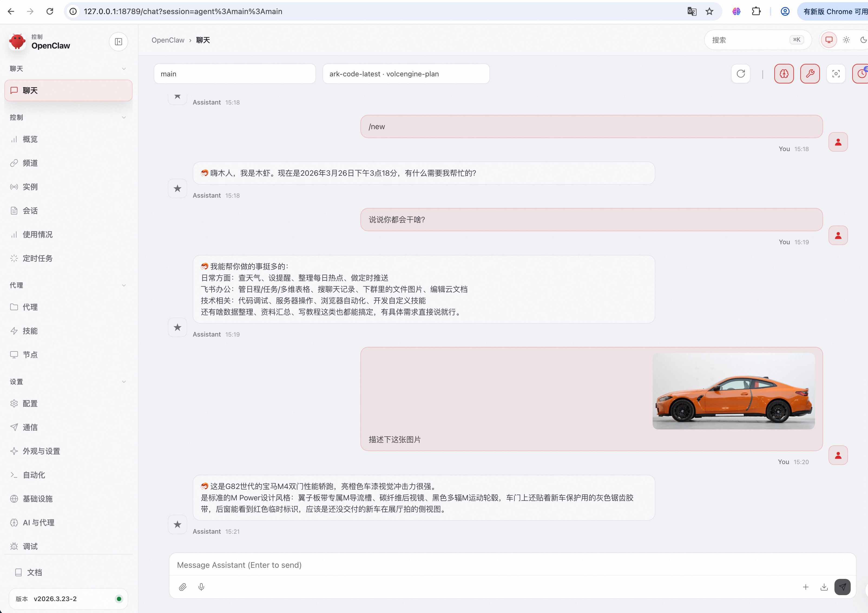Open 通信 communication page
Viewport: 868px width, 613px height.
68,428
